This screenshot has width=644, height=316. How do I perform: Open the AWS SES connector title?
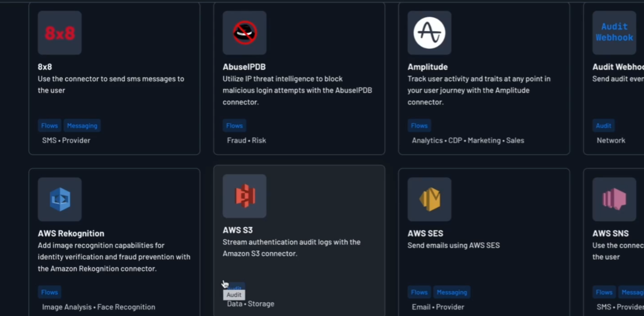click(x=426, y=234)
